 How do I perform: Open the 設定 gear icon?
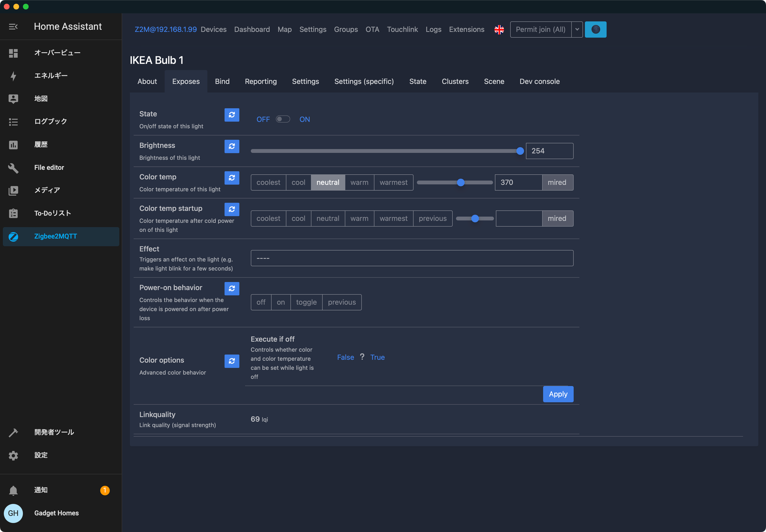[13, 455]
